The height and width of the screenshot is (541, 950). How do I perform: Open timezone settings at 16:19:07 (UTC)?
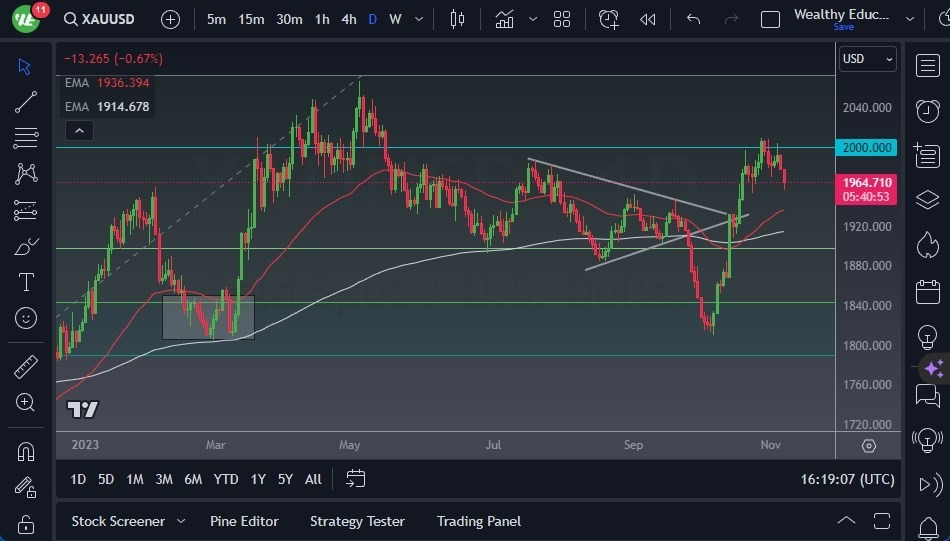click(847, 479)
